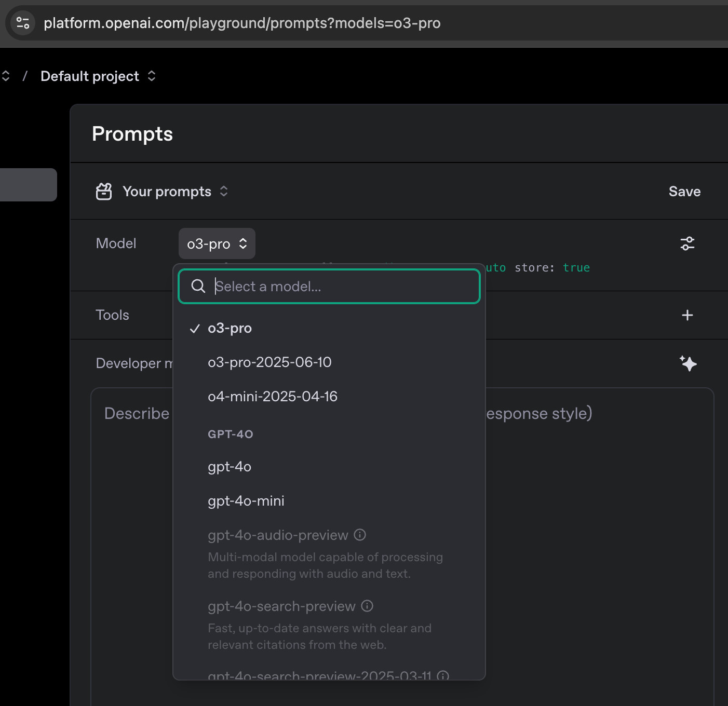Select gpt-4o-audio-preview model entry

click(329, 554)
